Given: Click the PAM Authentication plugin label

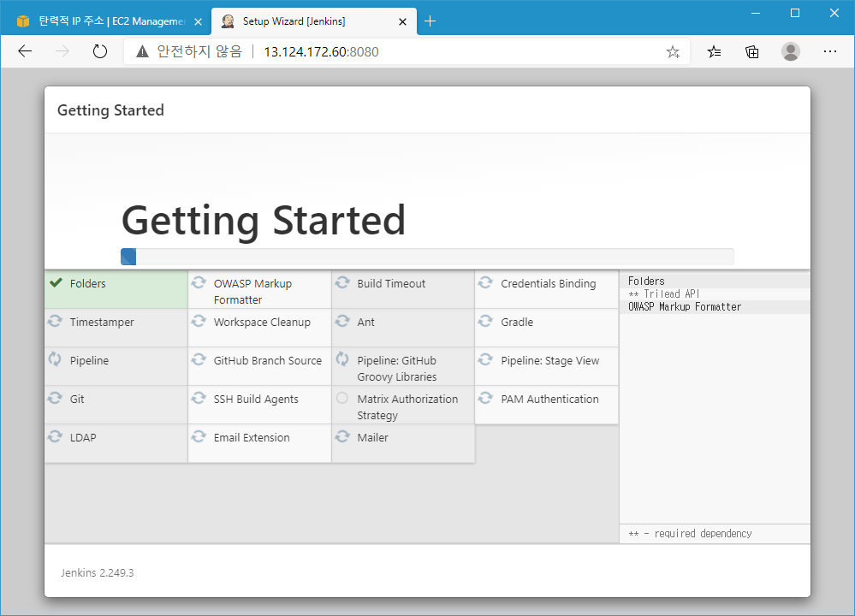Looking at the screenshot, I should point(549,399).
